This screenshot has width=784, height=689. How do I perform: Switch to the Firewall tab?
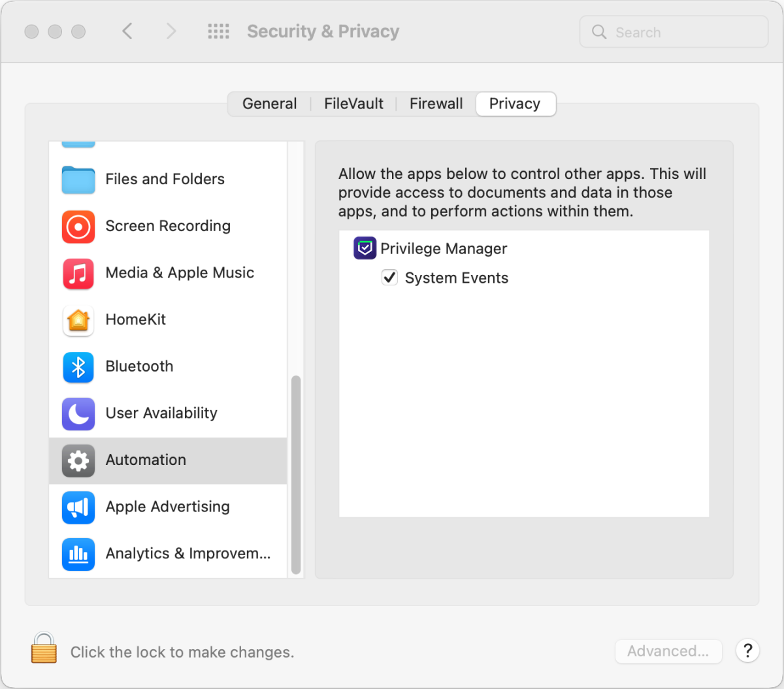pyautogui.click(x=436, y=104)
